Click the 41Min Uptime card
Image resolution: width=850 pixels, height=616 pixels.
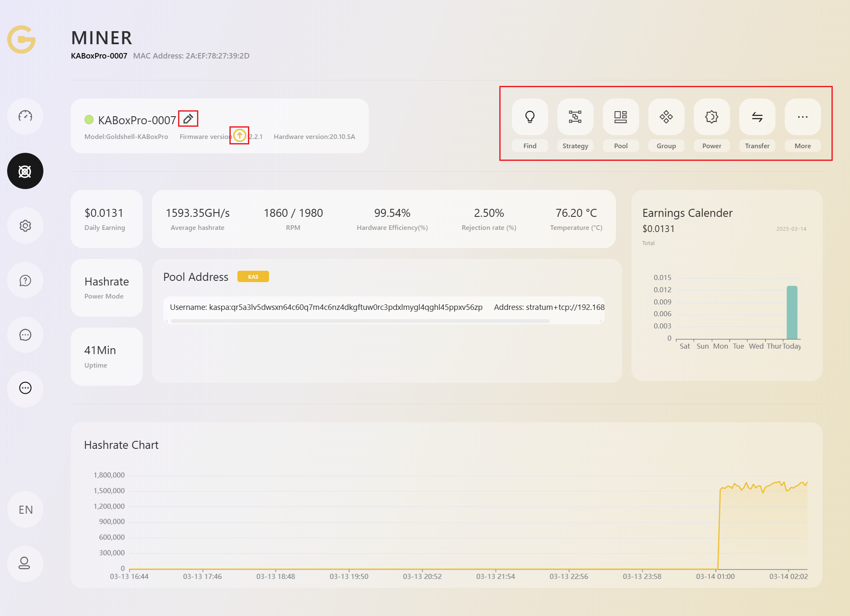tap(107, 356)
